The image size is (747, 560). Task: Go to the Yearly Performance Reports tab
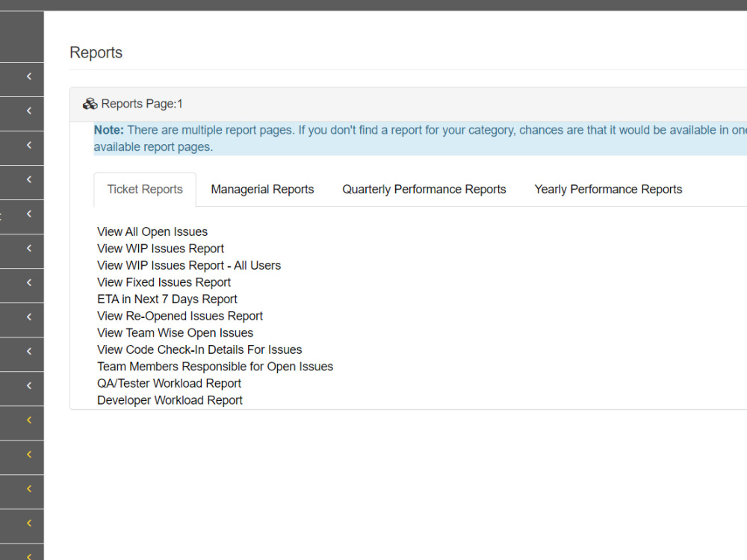click(x=608, y=190)
